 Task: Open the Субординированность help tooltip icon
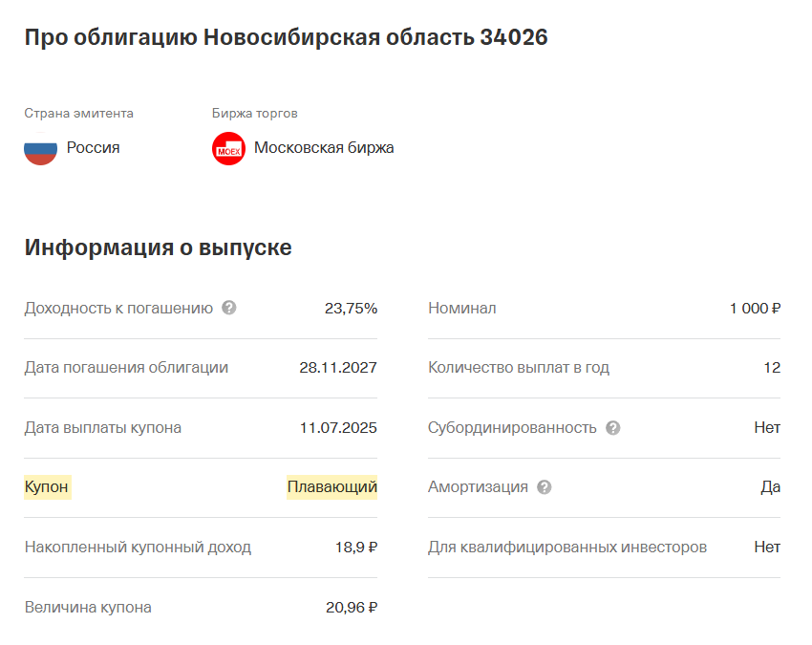coord(613,428)
